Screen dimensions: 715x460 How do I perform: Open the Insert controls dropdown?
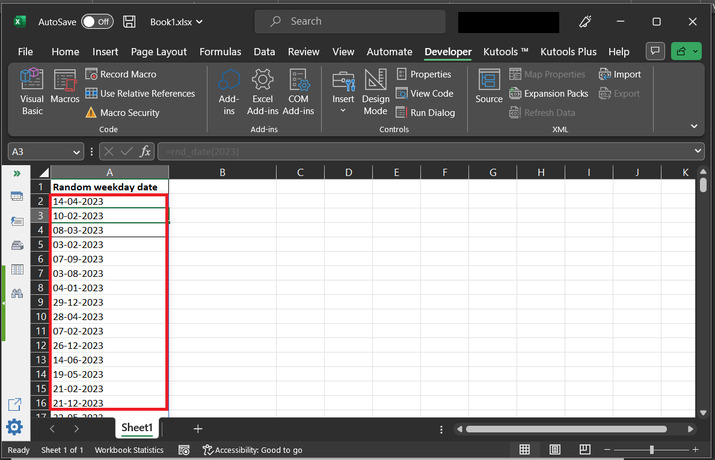(x=343, y=110)
